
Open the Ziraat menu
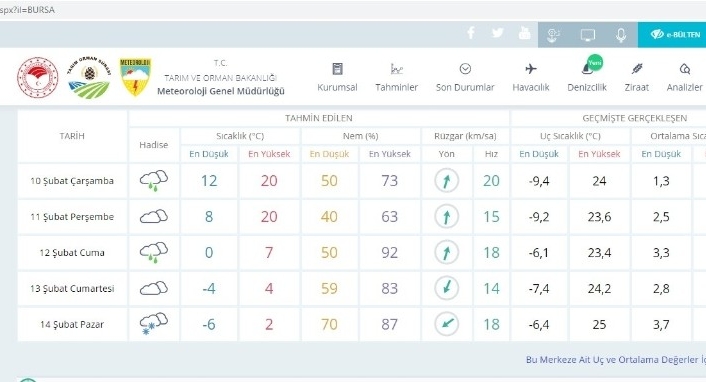coord(637,77)
